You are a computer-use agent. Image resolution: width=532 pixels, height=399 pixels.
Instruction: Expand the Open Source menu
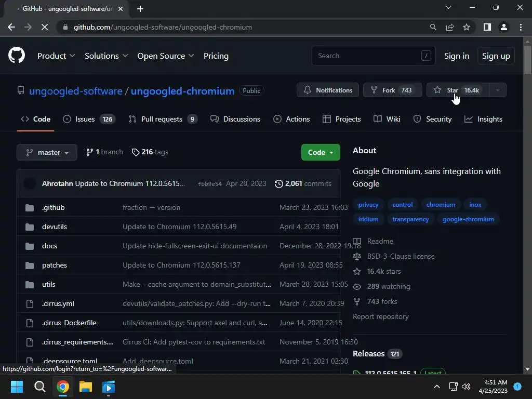coord(166,56)
